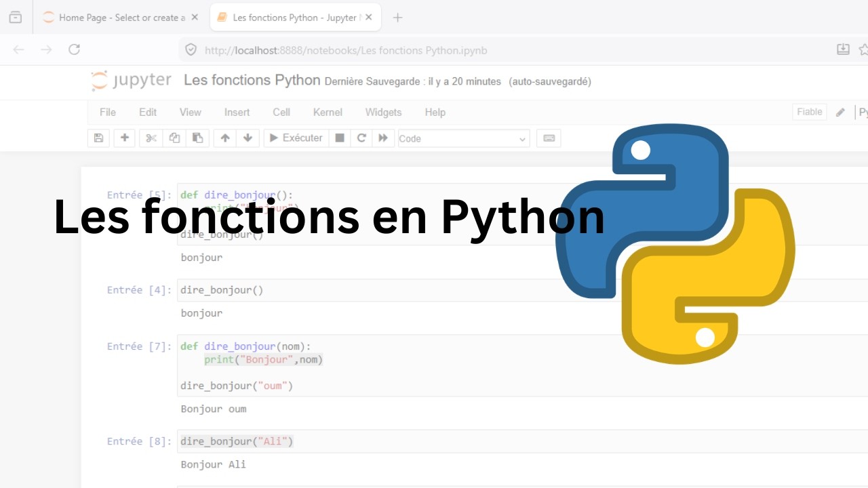The width and height of the screenshot is (868, 488).
Task: Click the Entrée [8]: prompt label
Action: coord(140,441)
